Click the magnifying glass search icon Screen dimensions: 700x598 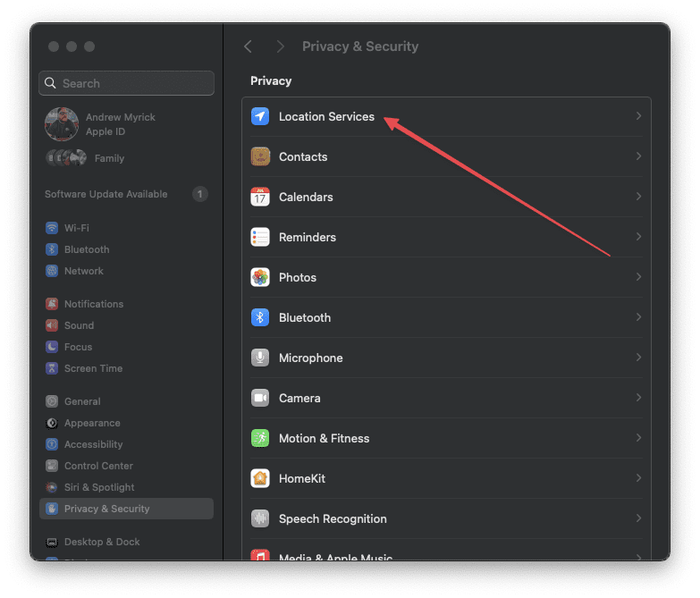pyautogui.click(x=50, y=83)
